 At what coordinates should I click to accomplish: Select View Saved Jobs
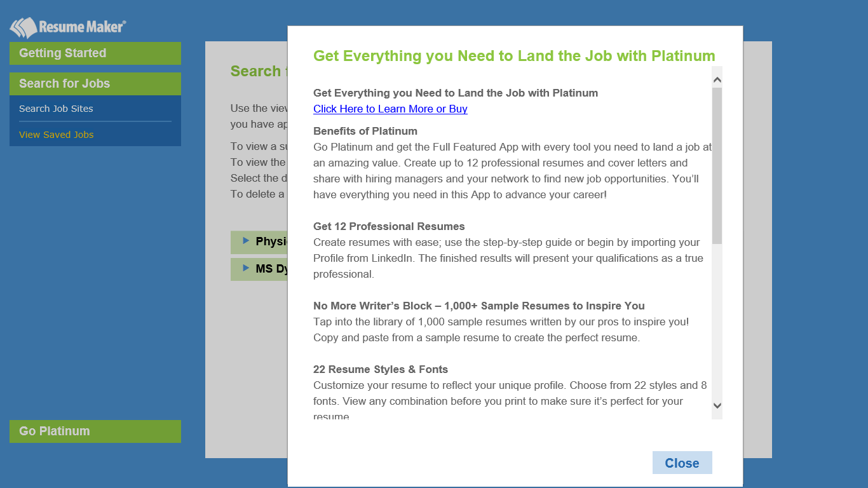(x=56, y=135)
